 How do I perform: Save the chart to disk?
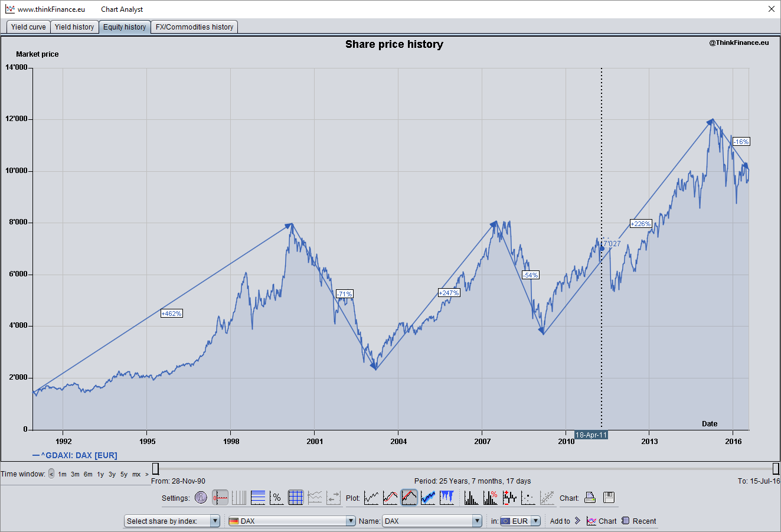point(609,498)
